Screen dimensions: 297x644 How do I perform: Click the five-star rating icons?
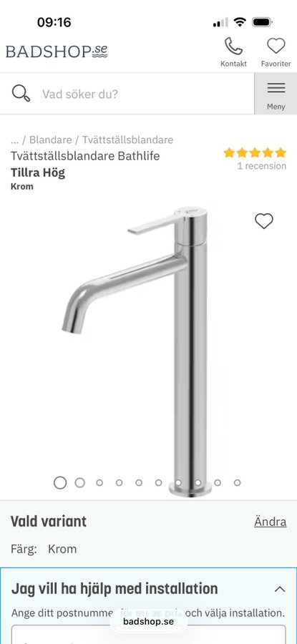[x=255, y=153]
